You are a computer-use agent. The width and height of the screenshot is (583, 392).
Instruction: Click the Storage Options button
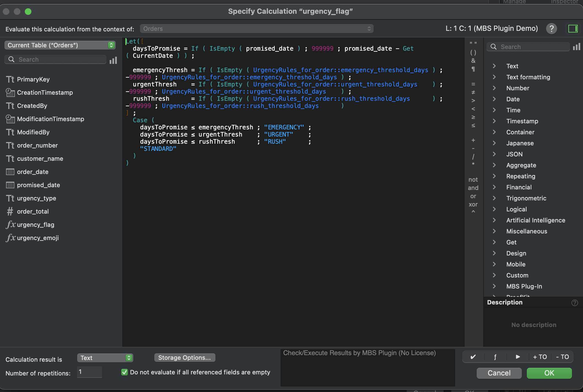pyautogui.click(x=185, y=358)
